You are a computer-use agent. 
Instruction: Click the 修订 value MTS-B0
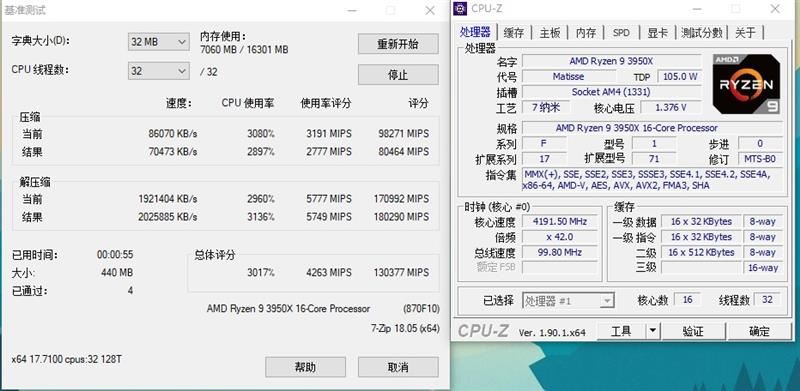[760, 159]
